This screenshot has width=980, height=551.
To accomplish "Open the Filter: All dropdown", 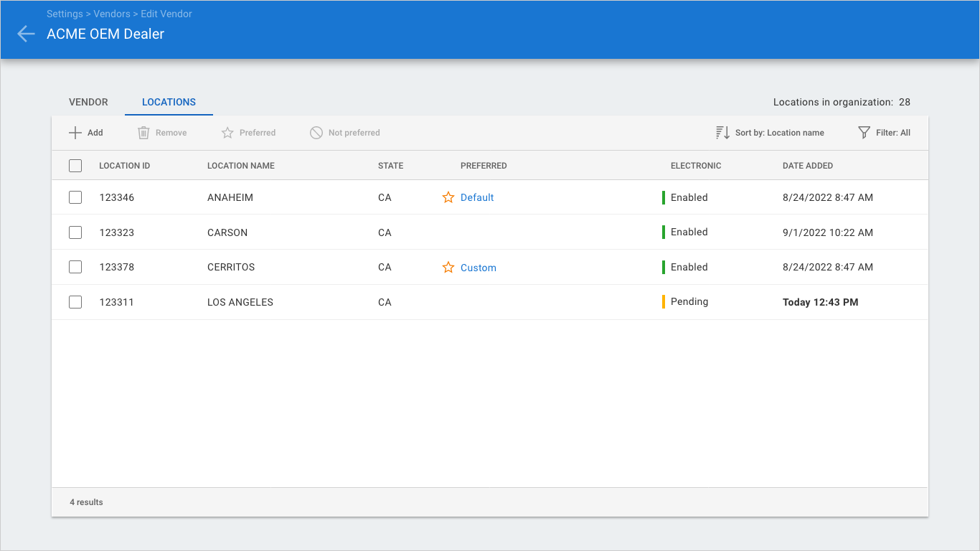I will [885, 133].
